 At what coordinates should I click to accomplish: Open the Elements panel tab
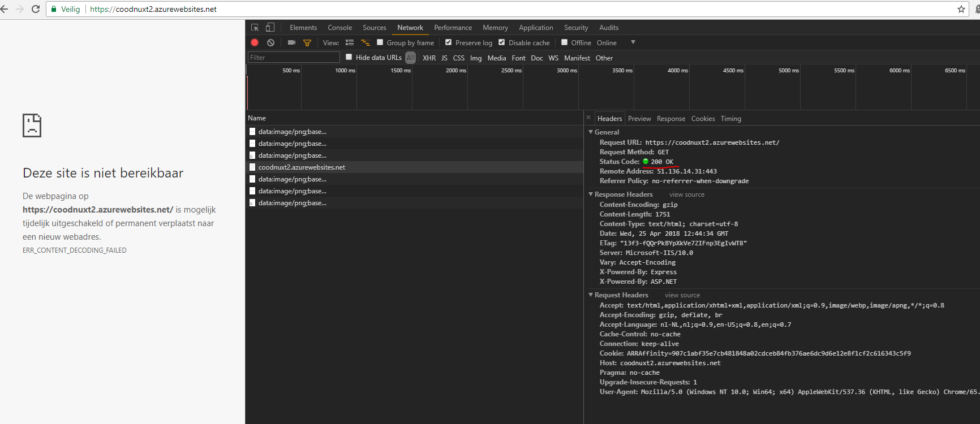[x=303, y=27]
